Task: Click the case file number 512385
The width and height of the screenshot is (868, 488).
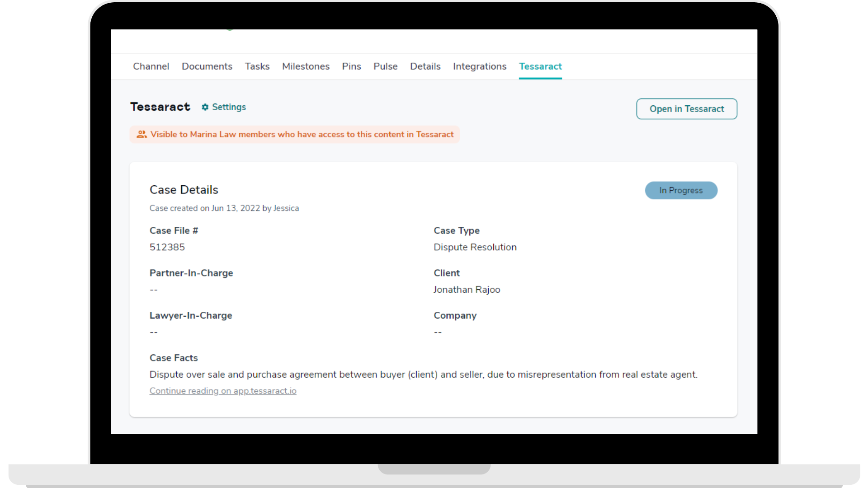Action: [167, 247]
